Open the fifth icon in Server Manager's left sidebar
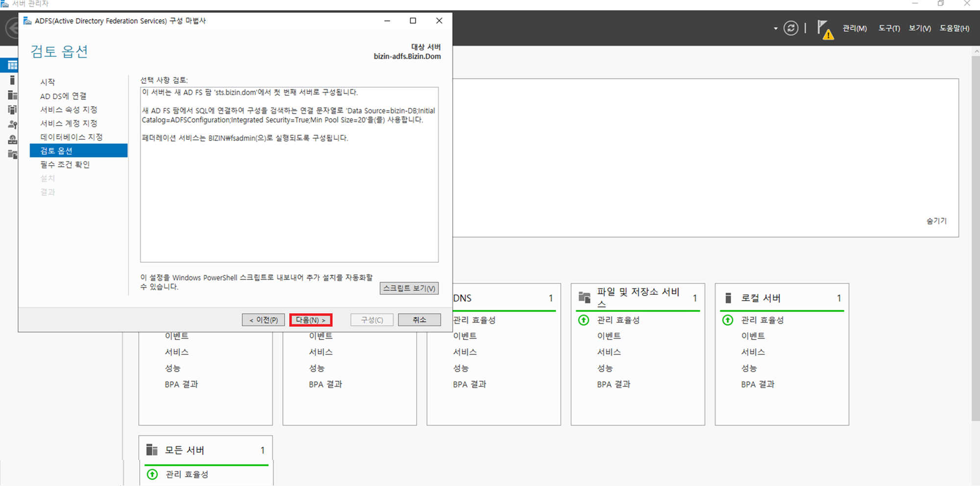The width and height of the screenshot is (980, 486). [12, 124]
